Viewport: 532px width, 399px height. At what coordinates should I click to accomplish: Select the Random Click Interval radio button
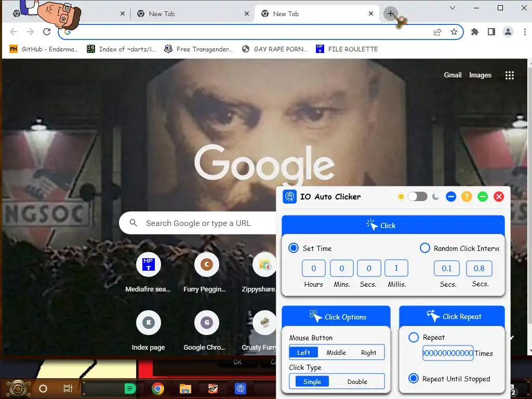point(425,248)
